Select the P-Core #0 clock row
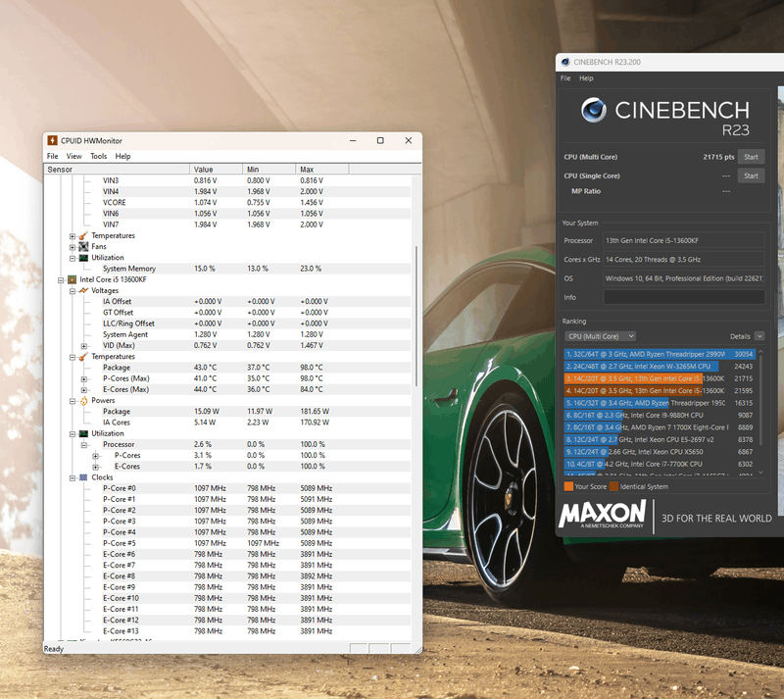784x699 pixels. tap(257, 488)
